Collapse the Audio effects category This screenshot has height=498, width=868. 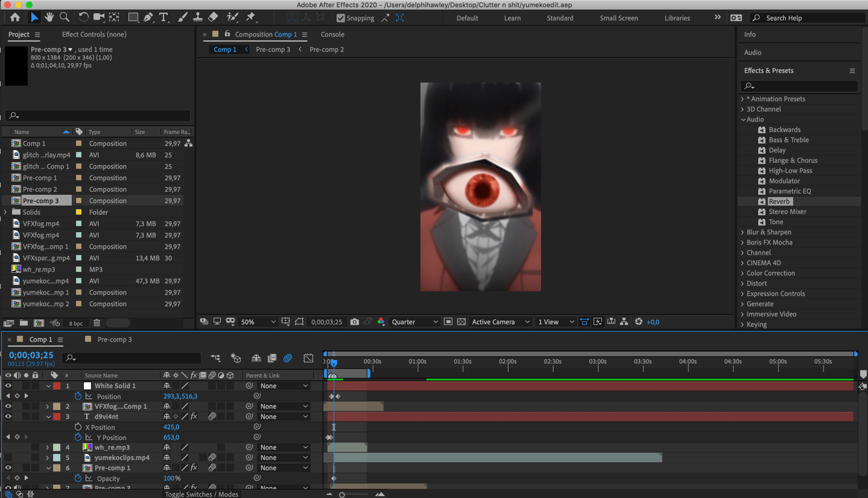tap(743, 120)
